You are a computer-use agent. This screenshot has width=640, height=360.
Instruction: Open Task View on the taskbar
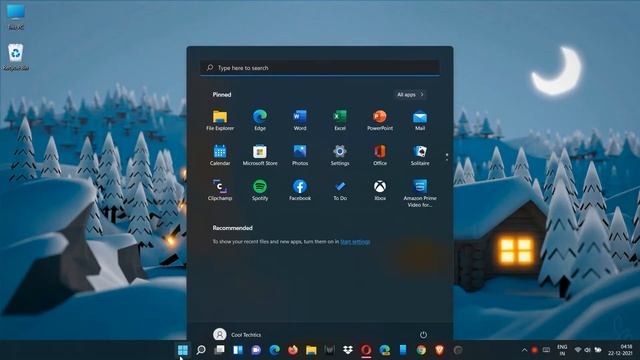click(x=219, y=350)
